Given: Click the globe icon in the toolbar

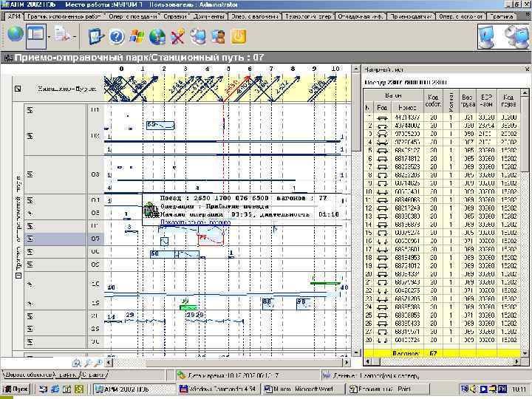Looking at the screenshot, I should 16,34.
